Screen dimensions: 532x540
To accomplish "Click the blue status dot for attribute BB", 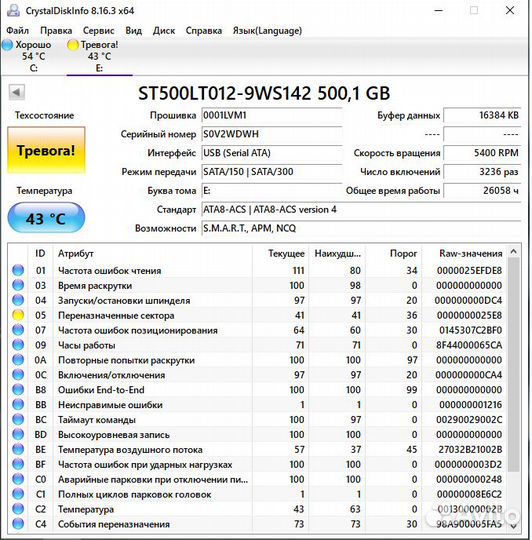I will coord(18,405).
